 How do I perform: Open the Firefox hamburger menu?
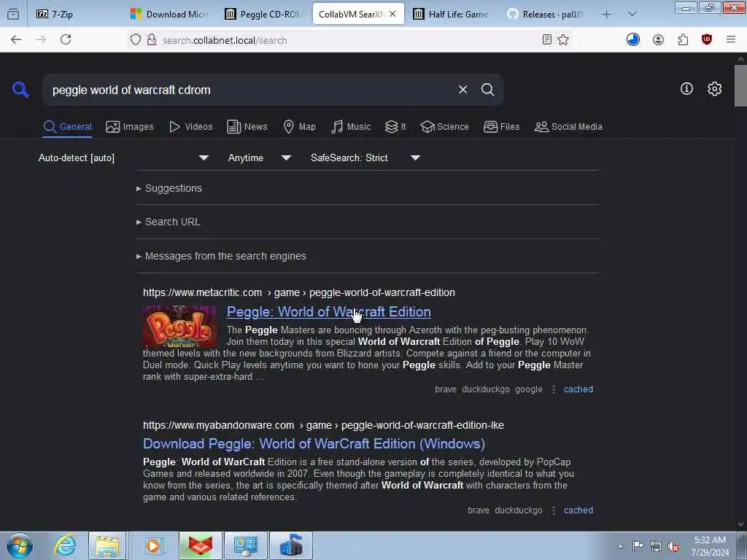[x=731, y=40]
